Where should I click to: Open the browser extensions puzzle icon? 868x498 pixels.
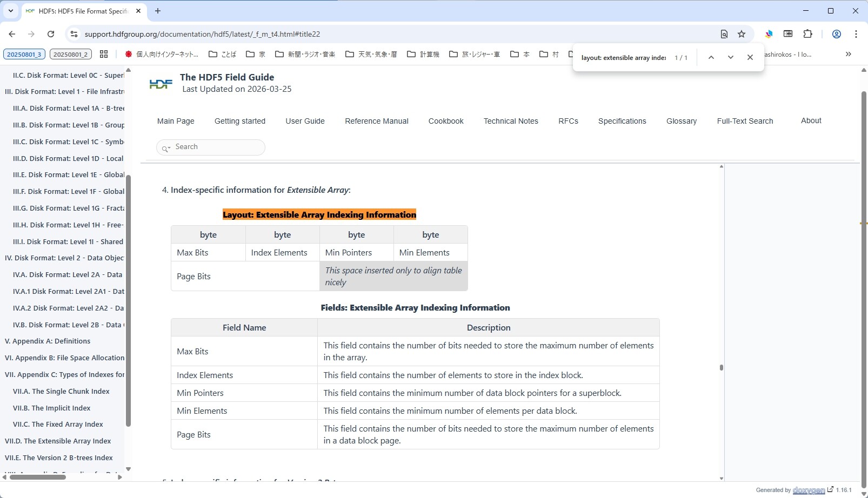pyautogui.click(x=807, y=34)
